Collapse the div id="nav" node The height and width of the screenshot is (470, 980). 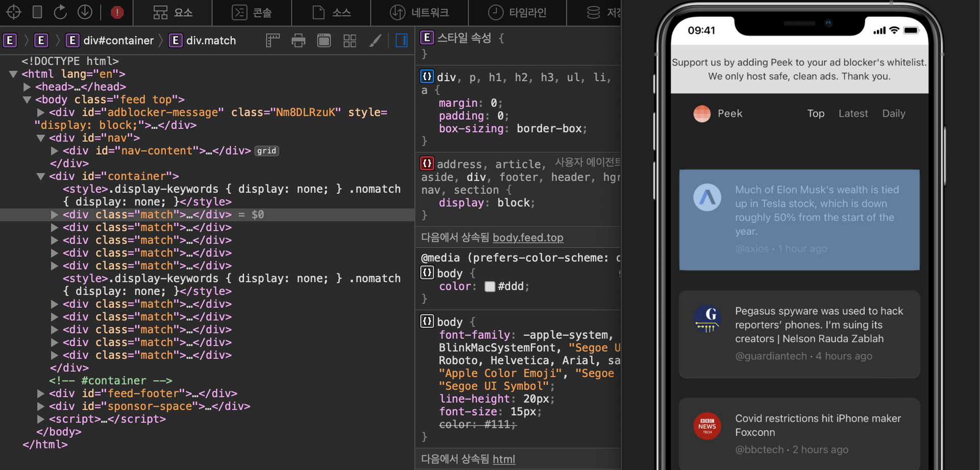point(41,138)
